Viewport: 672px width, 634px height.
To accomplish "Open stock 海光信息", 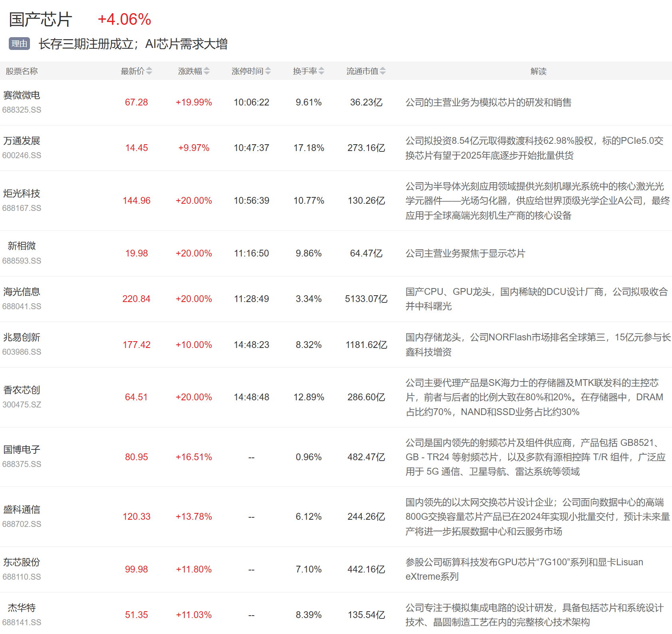I will 22,292.
